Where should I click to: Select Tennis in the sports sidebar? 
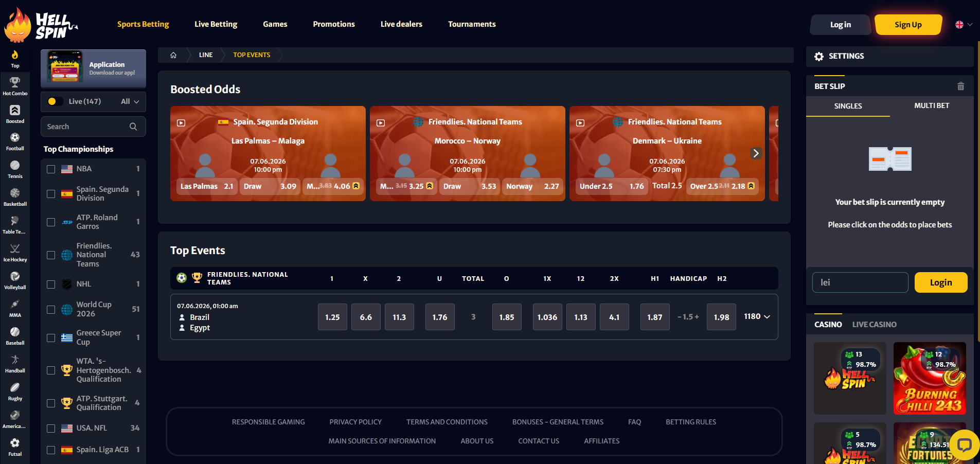15,169
